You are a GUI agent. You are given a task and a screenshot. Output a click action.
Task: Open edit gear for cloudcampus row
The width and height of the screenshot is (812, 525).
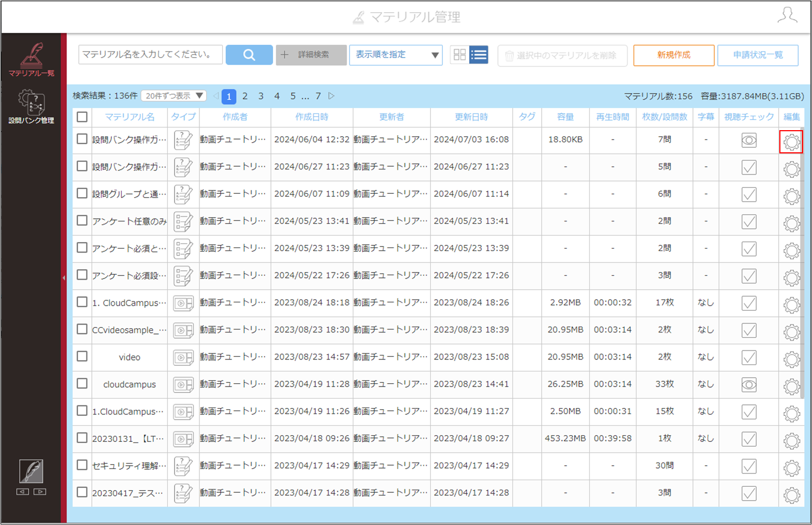point(792,387)
